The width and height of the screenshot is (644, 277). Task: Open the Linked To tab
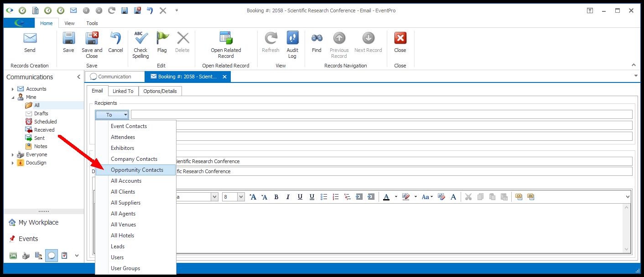click(123, 91)
